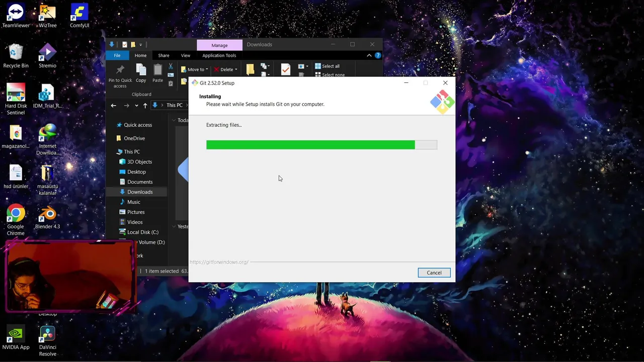Open Internet Download Manager shortcut
Image resolution: width=644 pixels, height=362 pixels.
tap(48, 139)
